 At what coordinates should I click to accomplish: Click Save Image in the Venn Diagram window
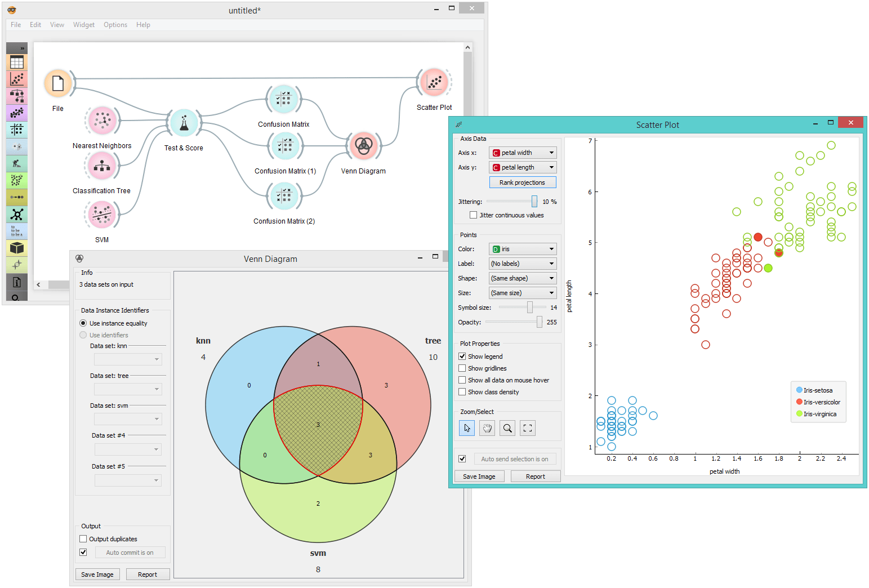[97, 574]
